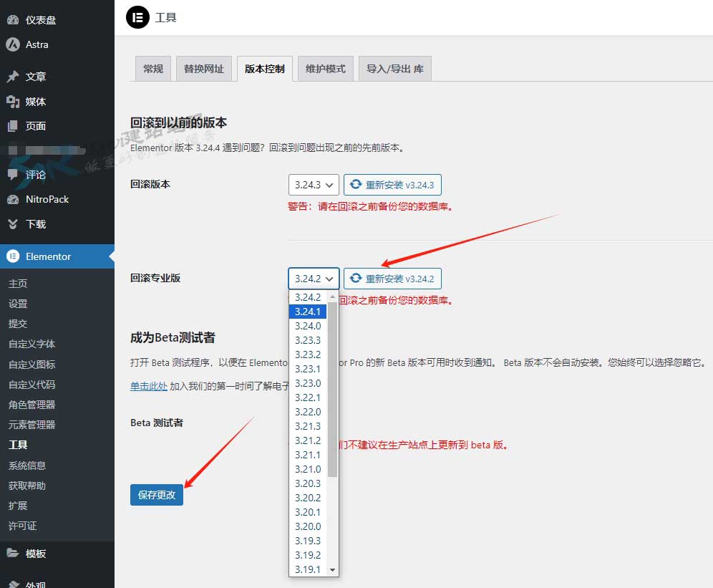Open 提交 under Elementor menu
This screenshot has width=713, height=588.
18,324
